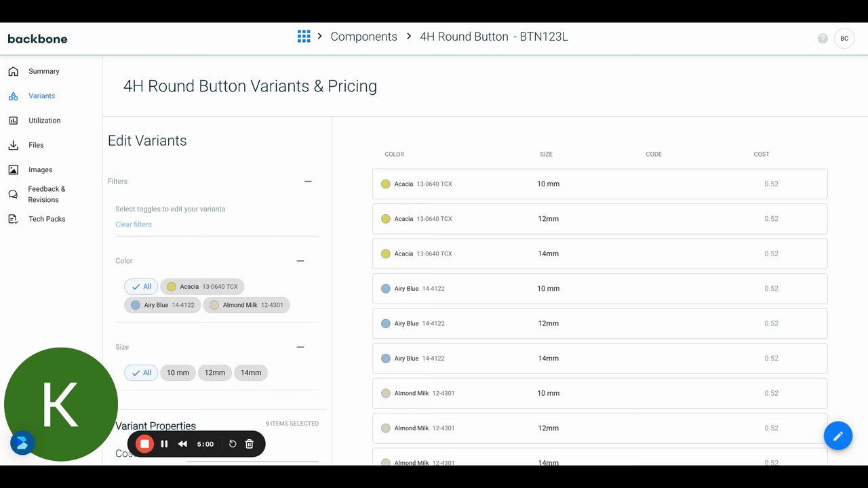
Task: Toggle the Acacia 13-0640 TCX color chip
Action: pos(202,287)
